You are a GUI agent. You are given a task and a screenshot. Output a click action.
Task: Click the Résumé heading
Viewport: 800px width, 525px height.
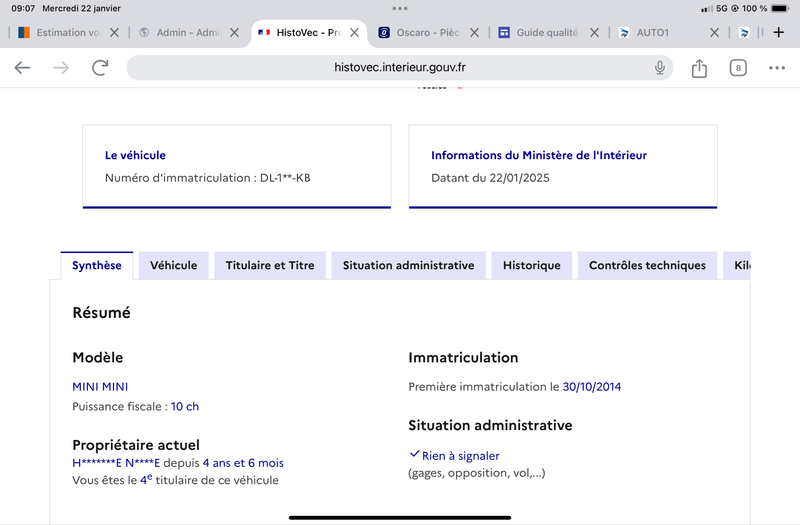(x=102, y=312)
